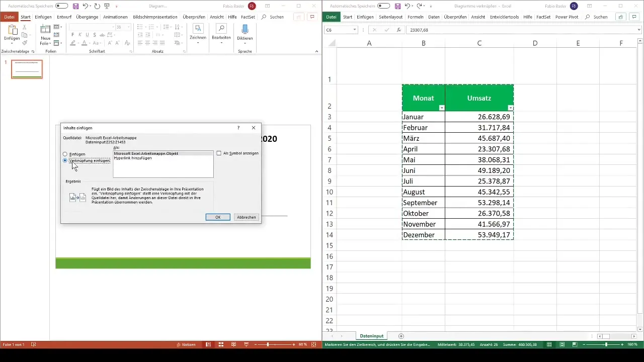Customize PowerPoint quick access toolbar dropdown
This screenshot has width=644, height=362.
click(116, 6)
